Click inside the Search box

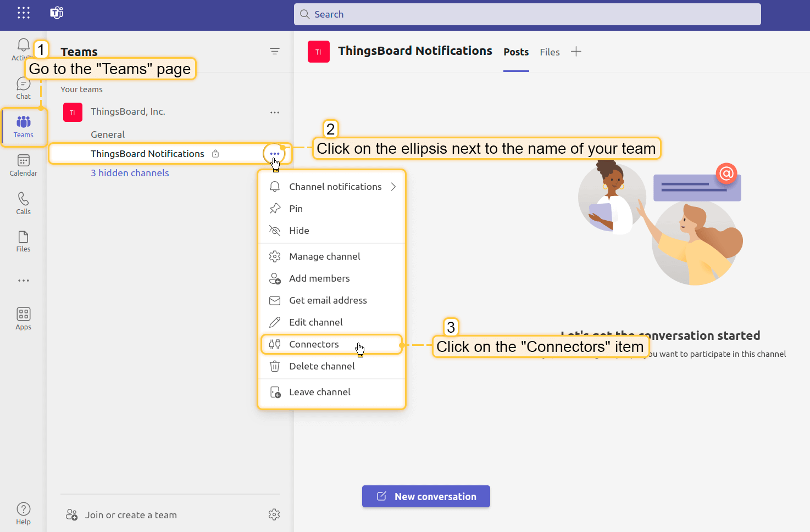tap(528, 14)
